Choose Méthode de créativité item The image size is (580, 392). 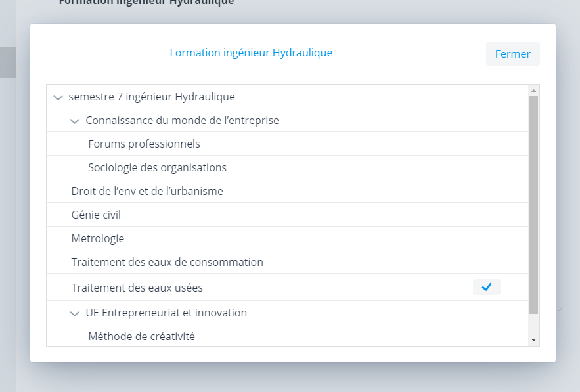141,336
